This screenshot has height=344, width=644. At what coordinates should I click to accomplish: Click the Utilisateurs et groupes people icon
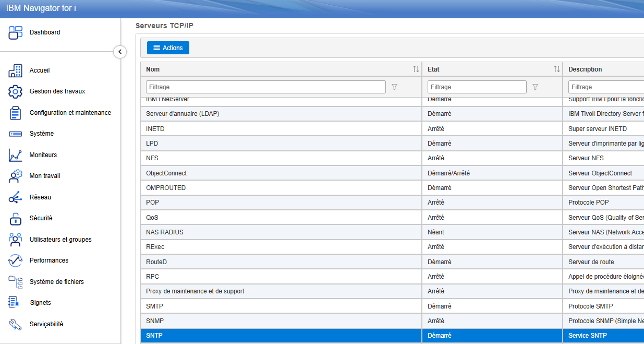[x=16, y=240]
